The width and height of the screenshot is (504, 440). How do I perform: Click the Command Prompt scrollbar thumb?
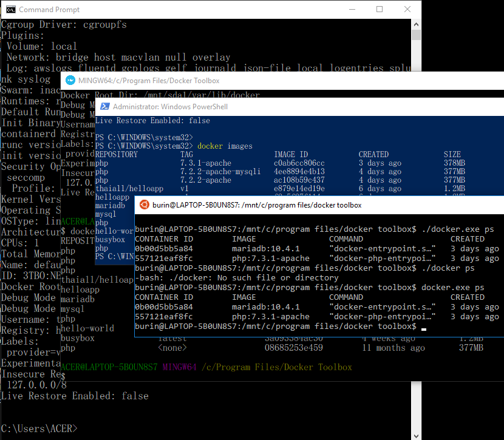pos(416,35)
